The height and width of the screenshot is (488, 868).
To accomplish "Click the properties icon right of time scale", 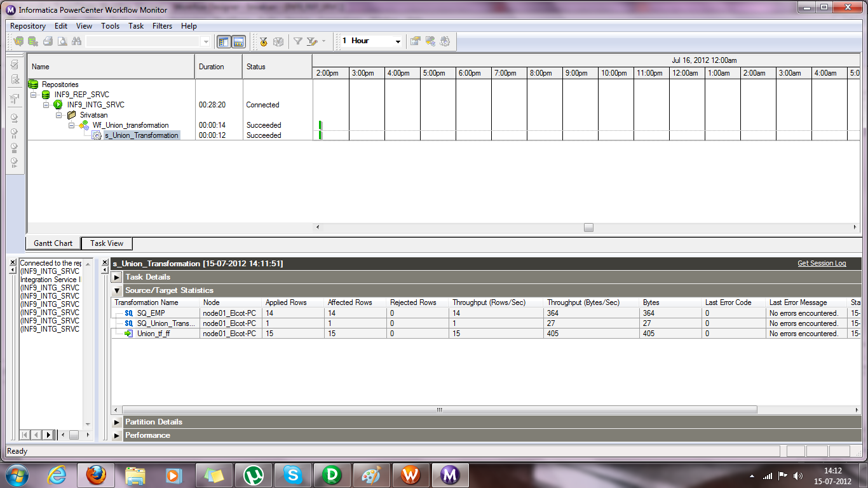I will tap(414, 41).
